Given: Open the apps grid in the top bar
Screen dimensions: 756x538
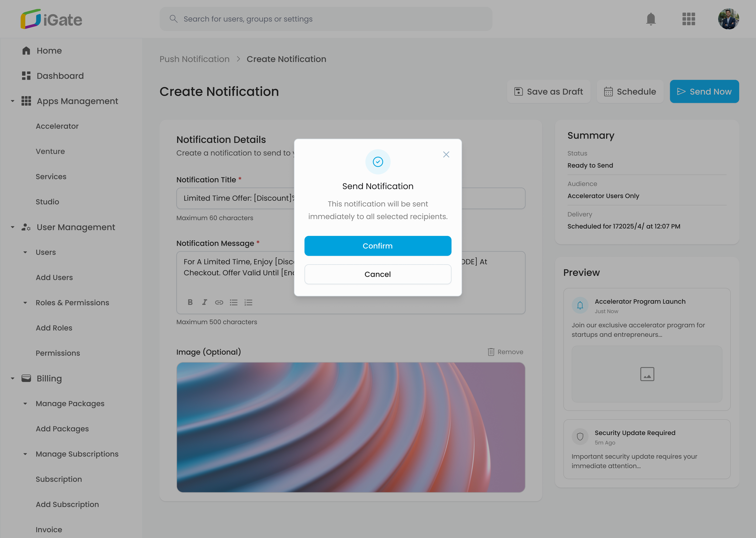Looking at the screenshot, I should click(689, 19).
